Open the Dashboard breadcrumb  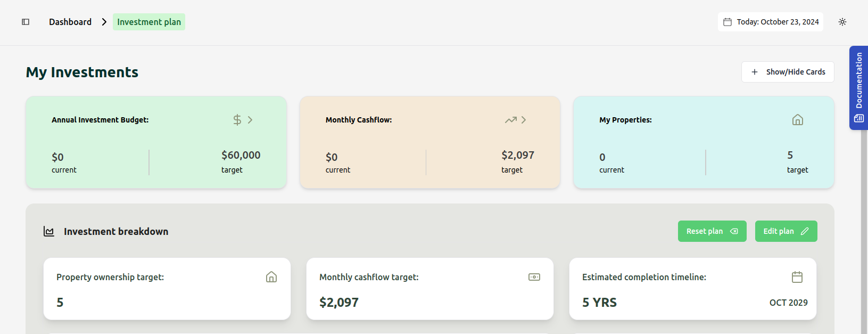click(70, 22)
